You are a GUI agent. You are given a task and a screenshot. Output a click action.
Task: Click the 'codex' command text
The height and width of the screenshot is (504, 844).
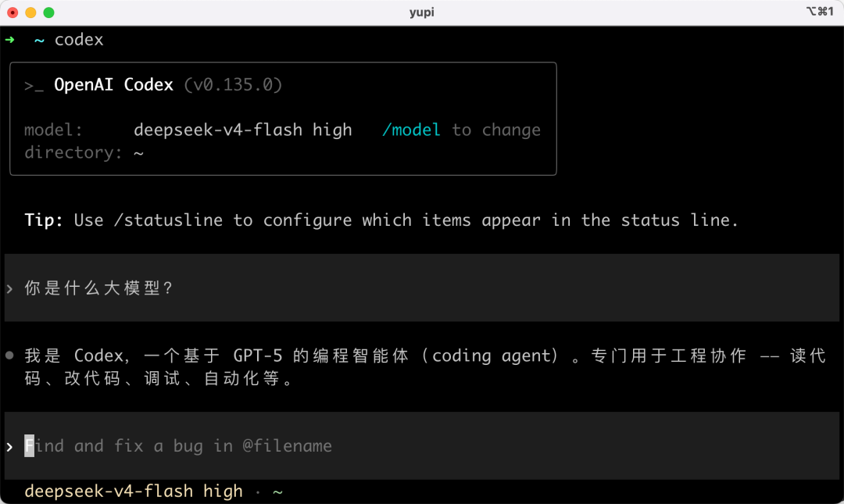coord(79,40)
